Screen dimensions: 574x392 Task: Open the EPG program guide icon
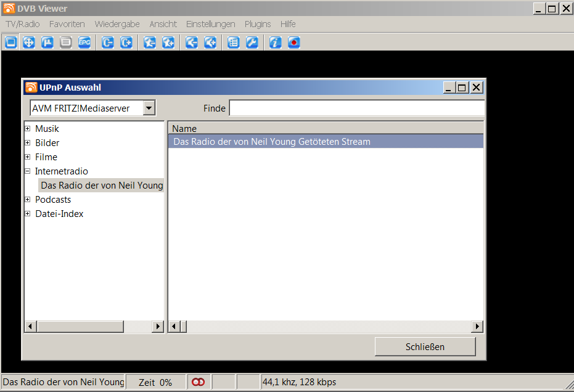[84, 43]
